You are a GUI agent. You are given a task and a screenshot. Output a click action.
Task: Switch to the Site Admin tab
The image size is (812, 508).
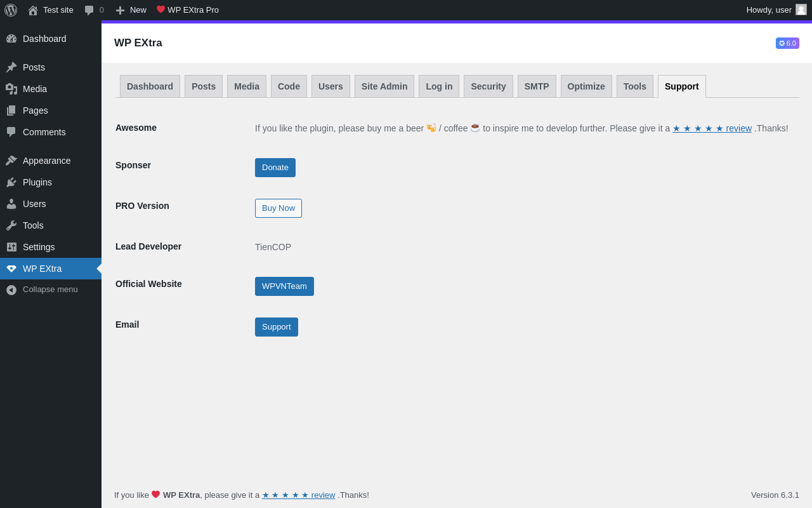click(x=384, y=86)
